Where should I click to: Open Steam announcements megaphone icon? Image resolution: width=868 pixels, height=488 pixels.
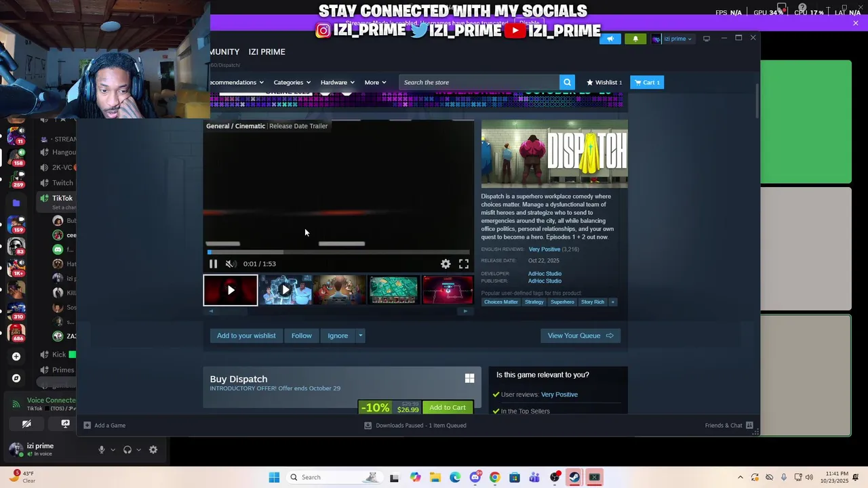[610, 39]
